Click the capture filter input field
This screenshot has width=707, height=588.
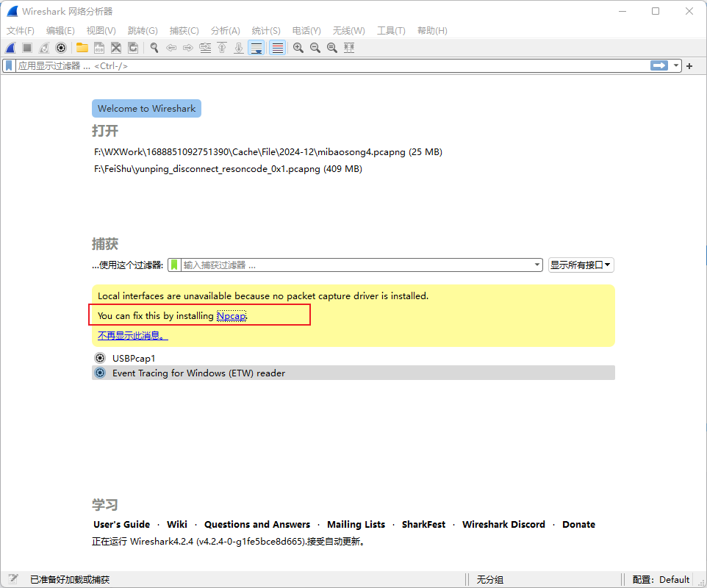coord(356,265)
